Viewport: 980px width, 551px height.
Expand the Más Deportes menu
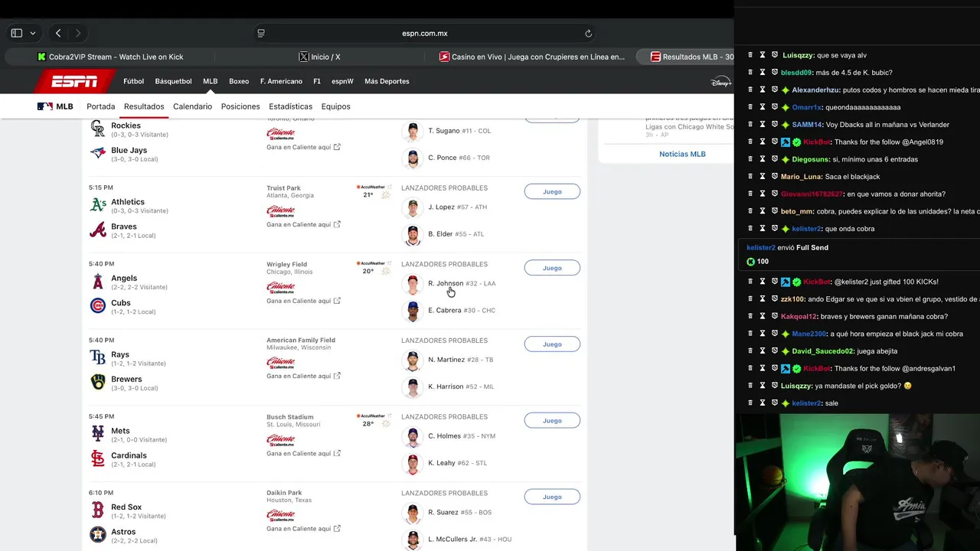coord(387,81)
